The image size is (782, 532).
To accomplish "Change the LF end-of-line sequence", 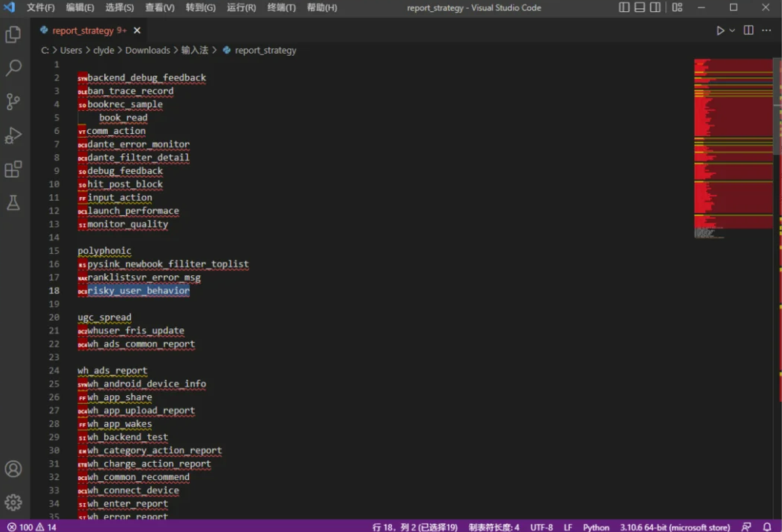I will pyautogui.click(x=568, y=527).
